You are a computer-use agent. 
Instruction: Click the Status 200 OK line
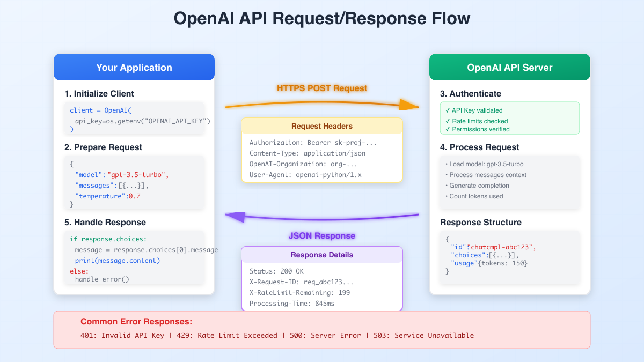[275, 271]
